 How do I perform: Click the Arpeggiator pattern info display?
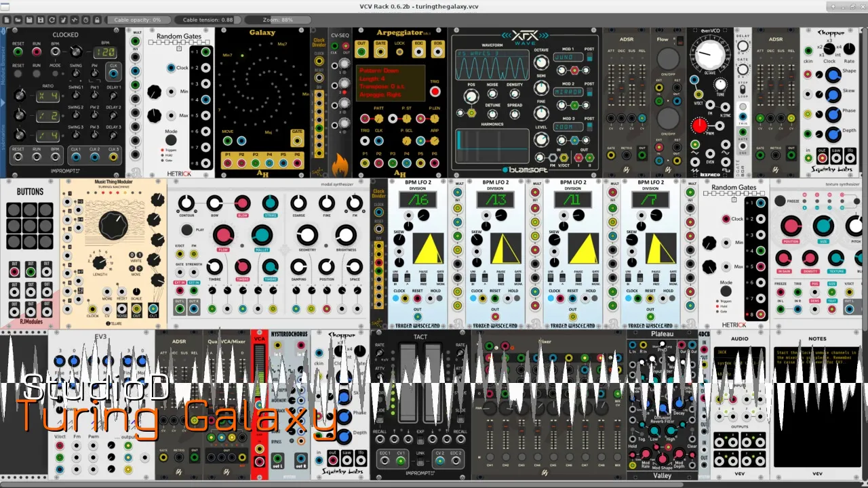(x=391, y=83)
